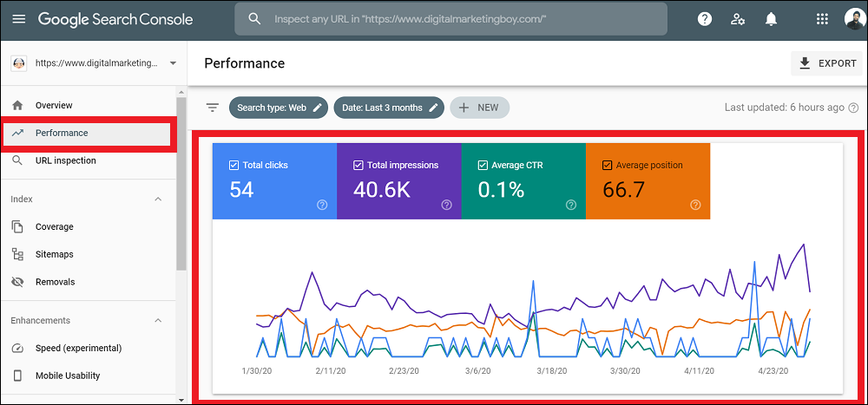The image size is (868, 405).
Task: Click the EXPORT button
Action: 827,63
